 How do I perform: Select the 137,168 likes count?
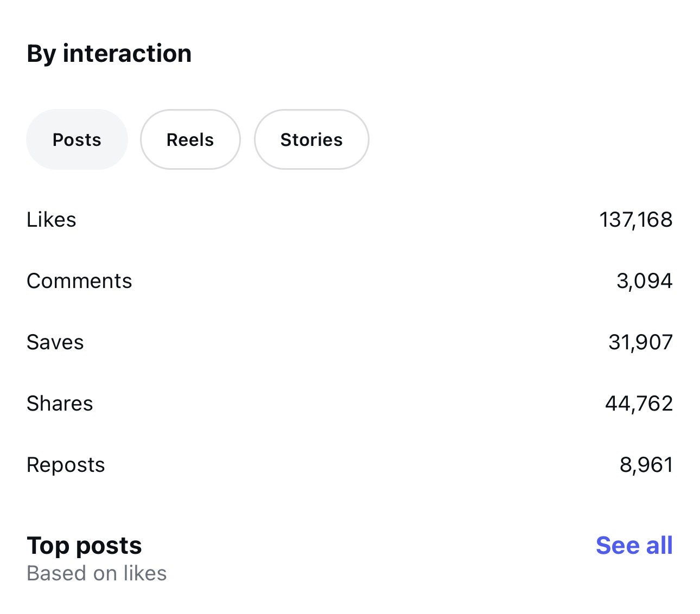coord(635,220)
